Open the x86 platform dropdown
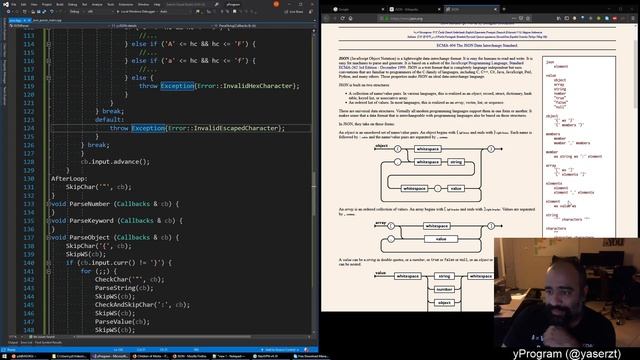 [99, 11]
